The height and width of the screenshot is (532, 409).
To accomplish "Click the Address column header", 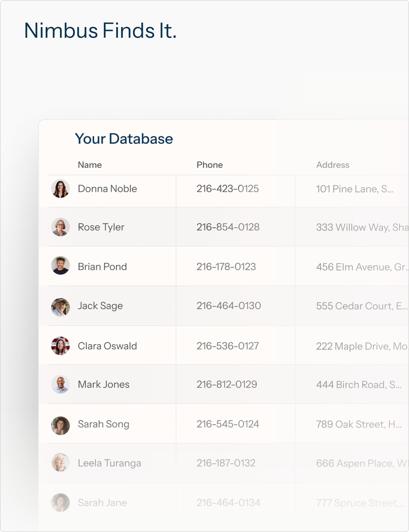I will pos(333,165).
